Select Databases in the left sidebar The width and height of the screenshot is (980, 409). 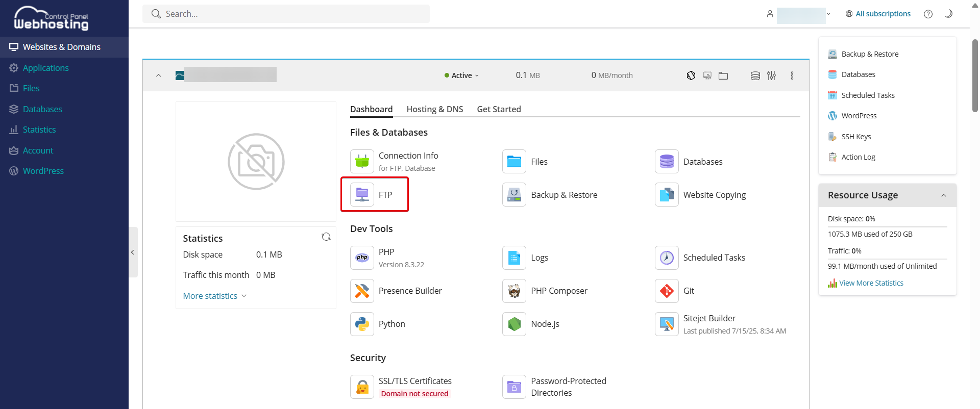[x=42, y=109]
